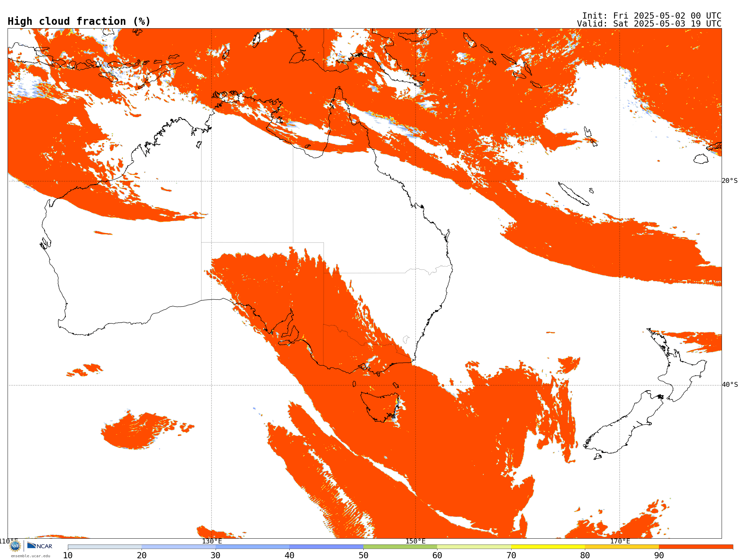This screenshot has height=560, width=744.
Task: Click the colorbar tick label 30
Action: pos(216,555)
